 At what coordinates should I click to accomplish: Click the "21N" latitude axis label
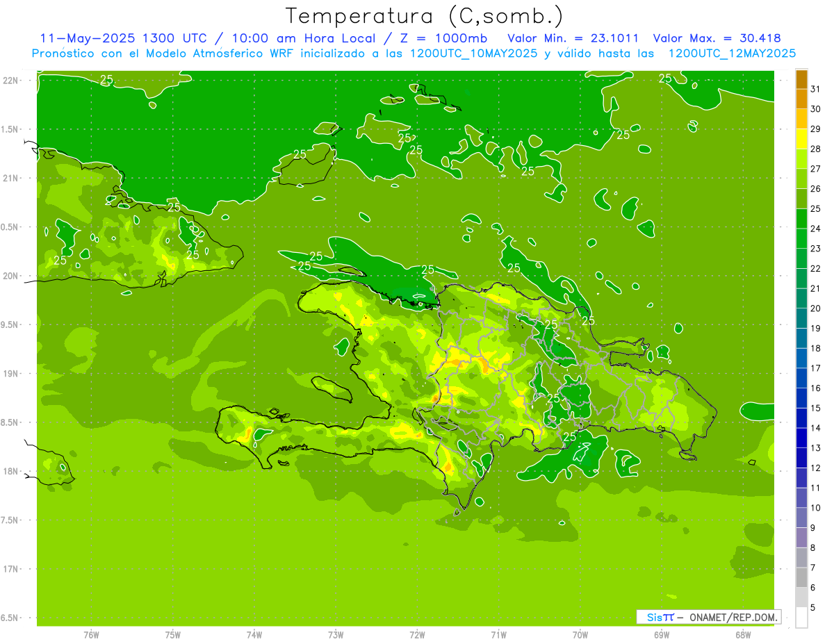pos(11,179)
